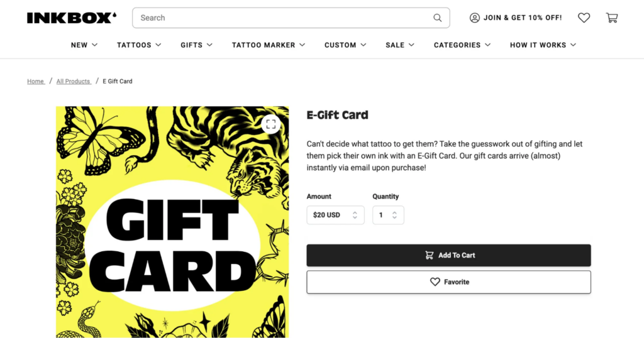
Task: Click the Add To Cart button
Action: pos(448,255)
